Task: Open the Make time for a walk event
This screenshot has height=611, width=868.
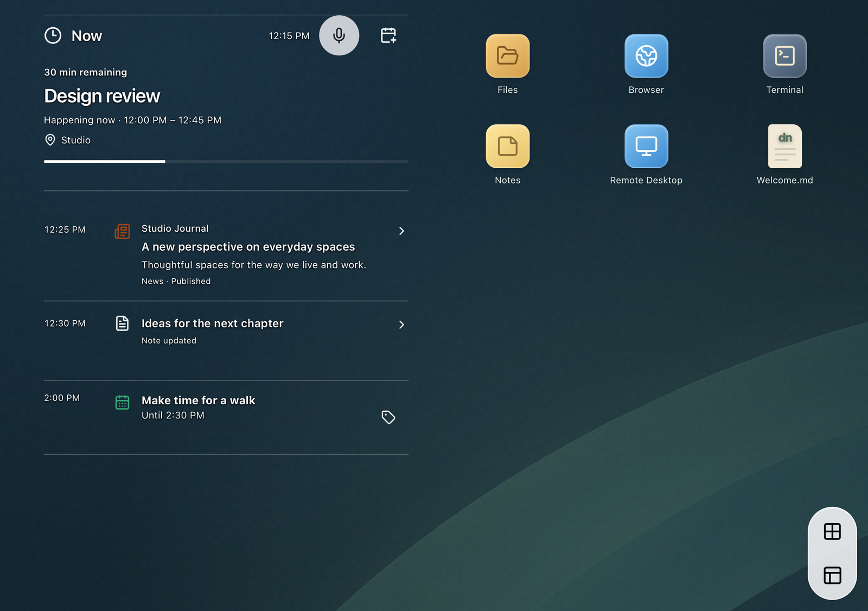Action: tap(198, 400)
